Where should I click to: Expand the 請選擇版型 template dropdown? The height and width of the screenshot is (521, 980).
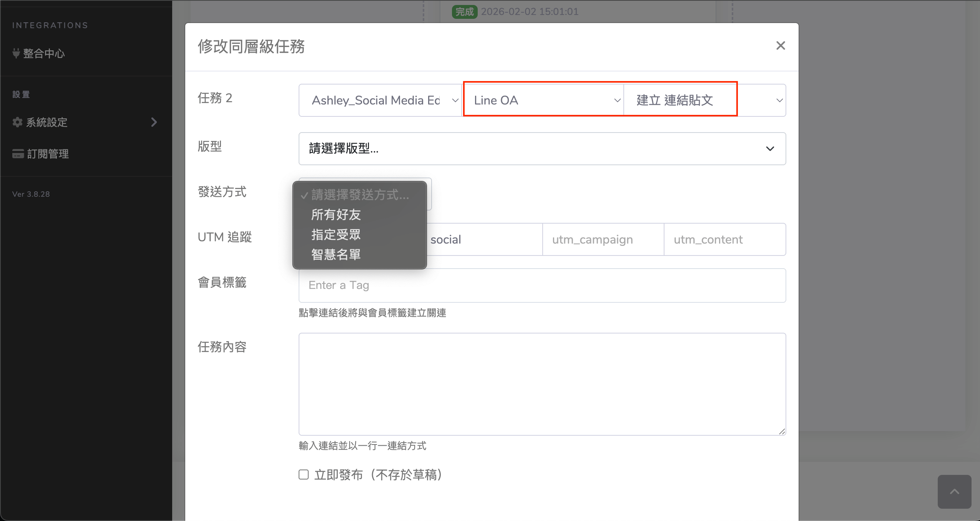(542, 149)
